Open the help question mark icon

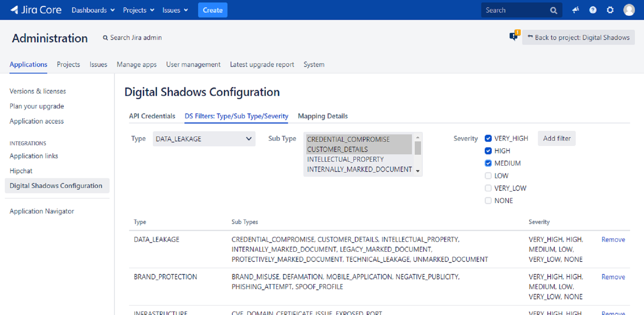[x=593, y=10]
